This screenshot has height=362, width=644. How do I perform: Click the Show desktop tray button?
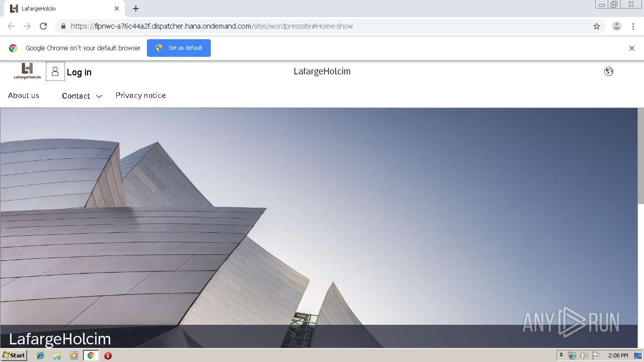638,355
